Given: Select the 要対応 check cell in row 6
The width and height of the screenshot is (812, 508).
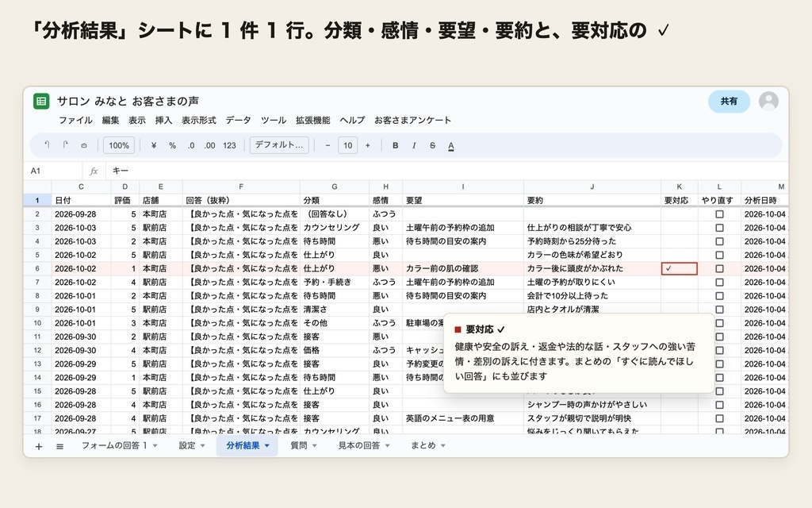Looking at the screenshot, I should (x=680, y=268).
